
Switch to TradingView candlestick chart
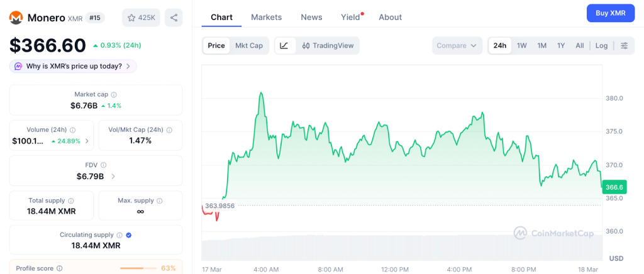click(x=328, y=45)
